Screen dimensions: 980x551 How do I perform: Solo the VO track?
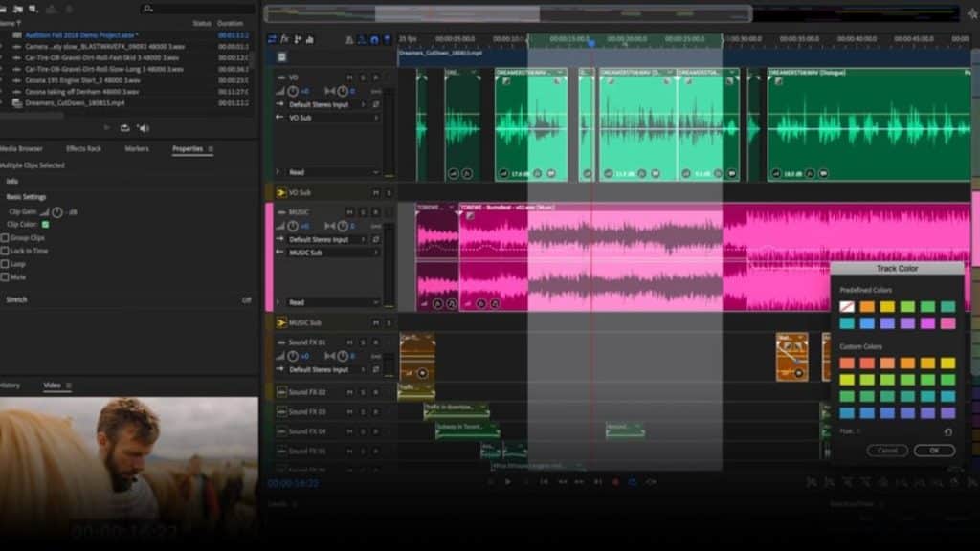(x=362, y=77)
